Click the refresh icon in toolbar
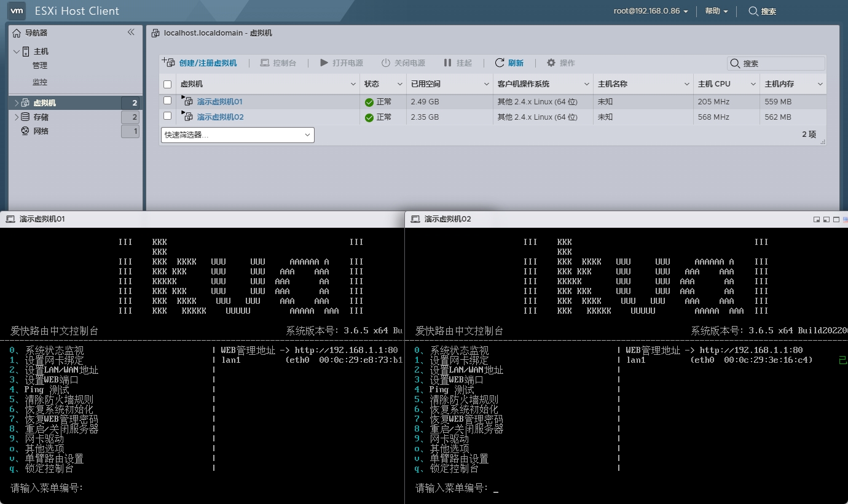Image resolution: width=848 pixels, height=504 pixels. [x=500, y=63]
